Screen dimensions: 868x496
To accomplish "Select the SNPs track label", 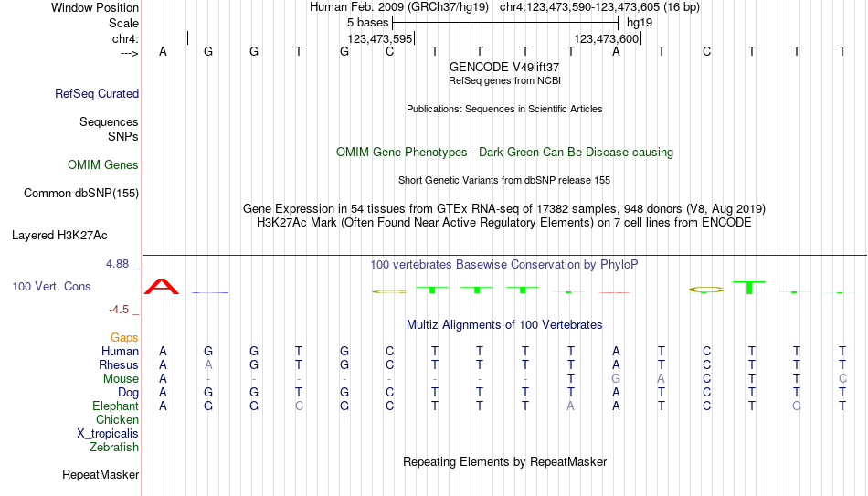I will tap(123, 136).
